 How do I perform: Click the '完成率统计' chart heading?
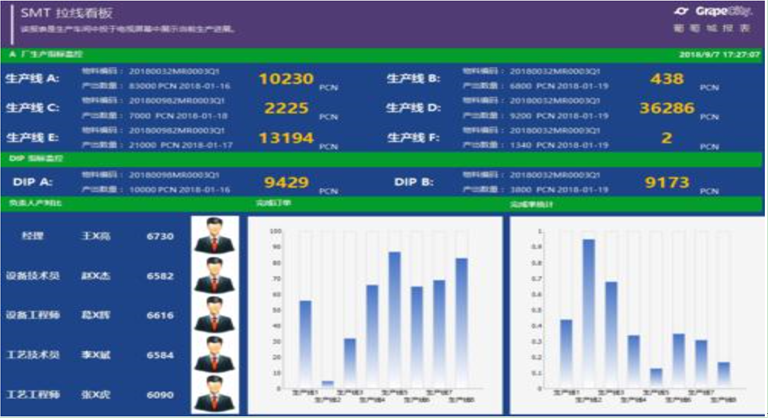click(x=531, y=204)
